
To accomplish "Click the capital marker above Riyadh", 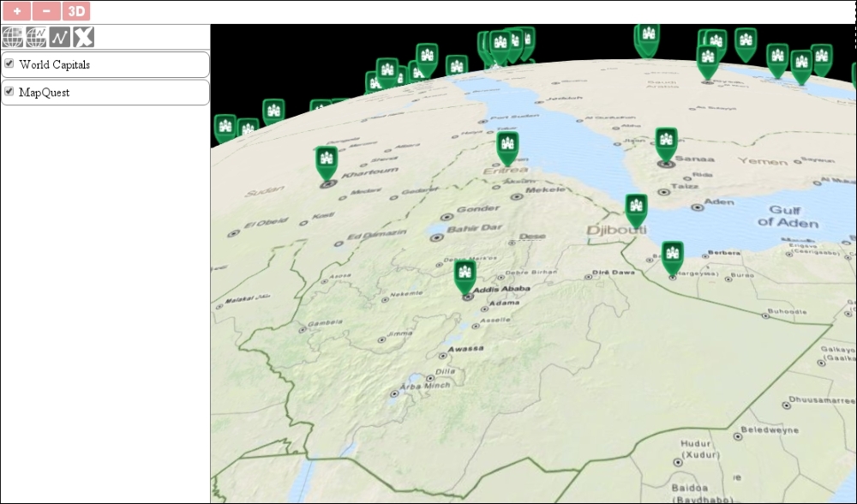I will [708, 61].
